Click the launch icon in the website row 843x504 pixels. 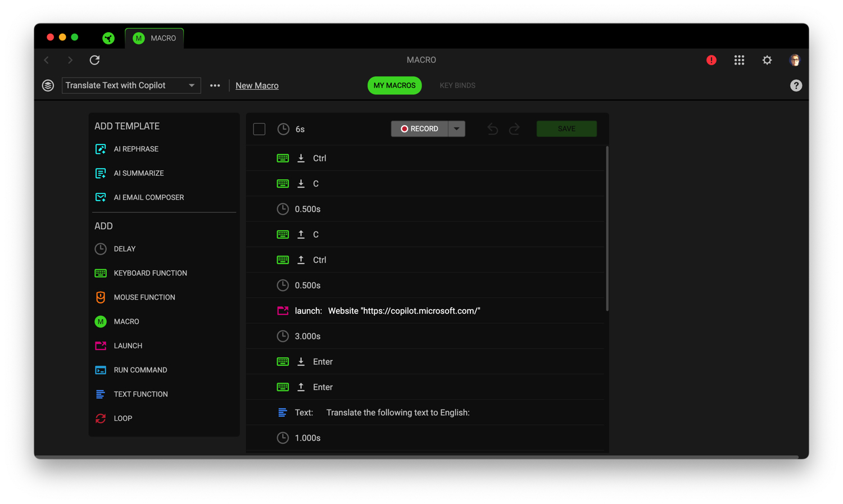[283, 311]
